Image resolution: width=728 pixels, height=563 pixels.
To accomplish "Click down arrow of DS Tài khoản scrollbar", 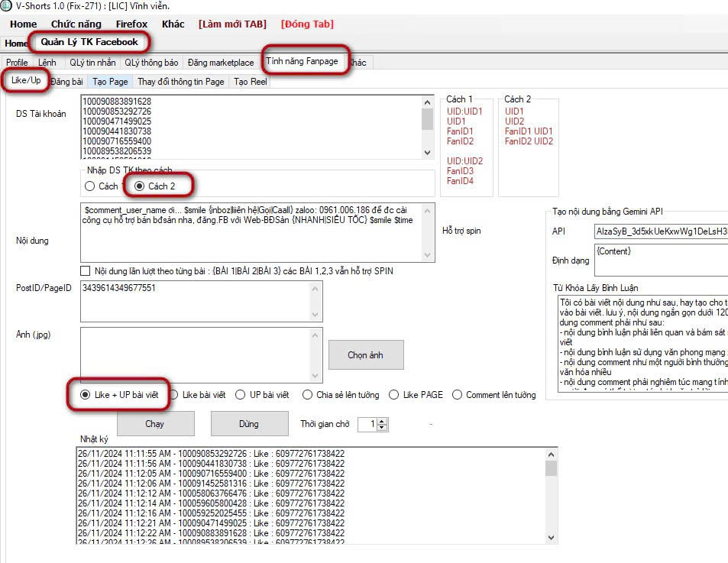I will pos(427,153).
